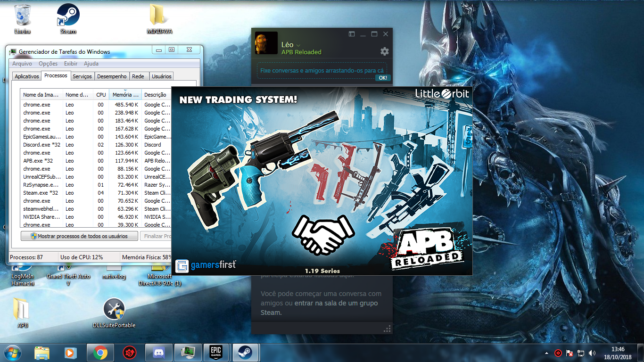Switch to Discord in taskbar

(x=158, y=353)
